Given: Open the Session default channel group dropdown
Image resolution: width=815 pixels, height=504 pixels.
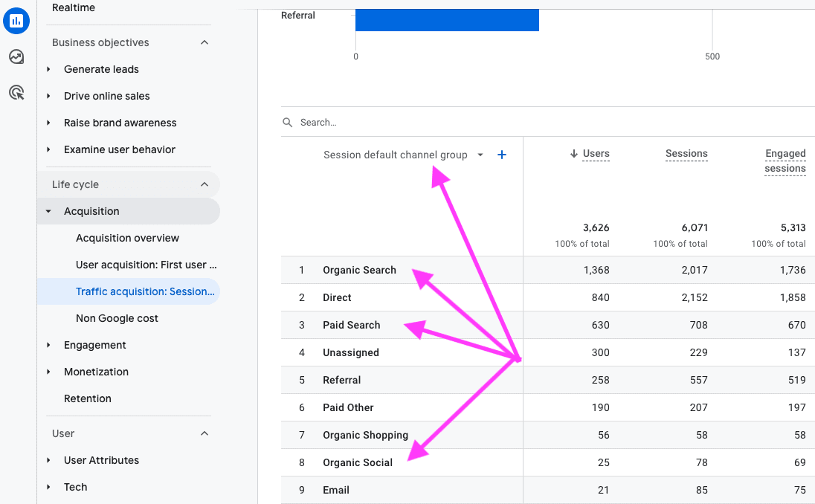Looking at the screenshot, I should pos(480,155).
